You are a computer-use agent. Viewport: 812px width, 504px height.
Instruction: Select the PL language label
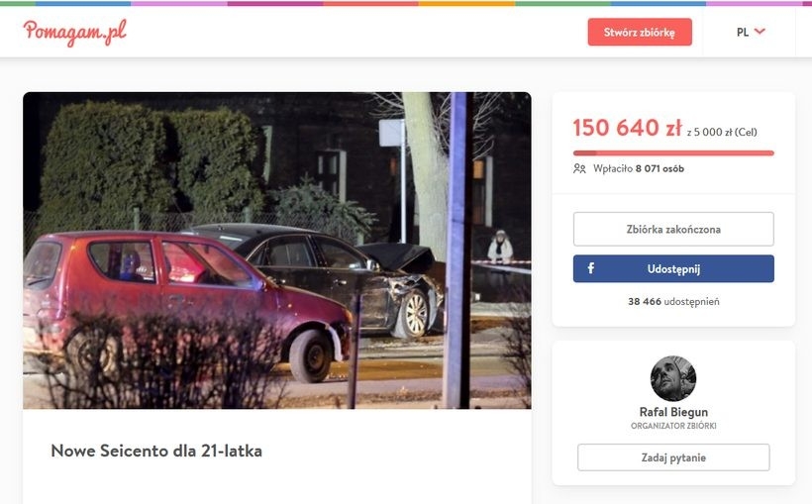point(742,32)
